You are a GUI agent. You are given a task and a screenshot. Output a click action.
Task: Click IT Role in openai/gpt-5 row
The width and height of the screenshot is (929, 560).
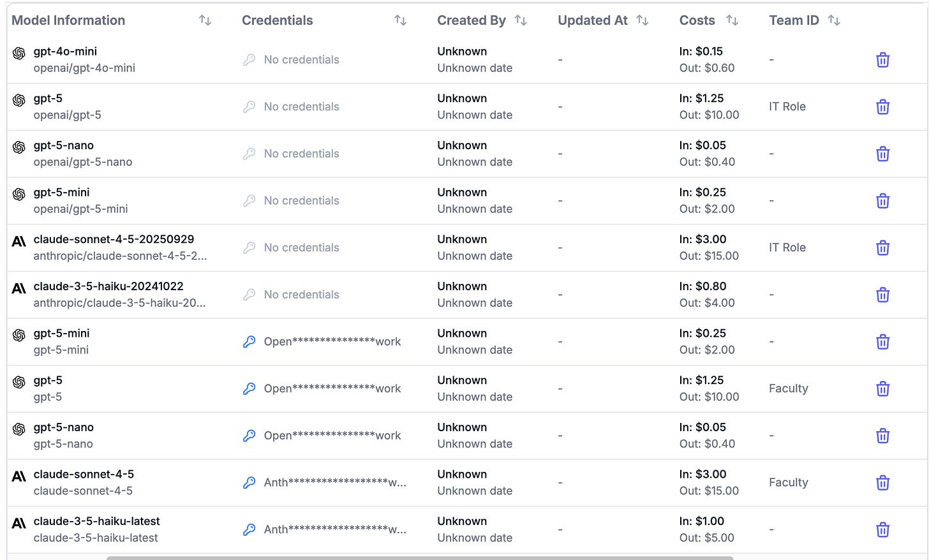point(787,107)
